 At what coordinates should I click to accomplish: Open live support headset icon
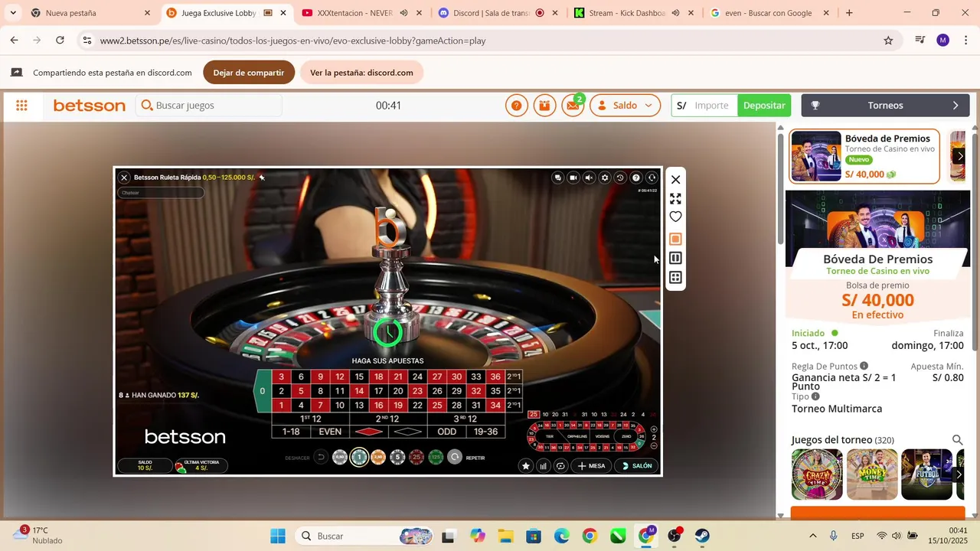(652, 178)
